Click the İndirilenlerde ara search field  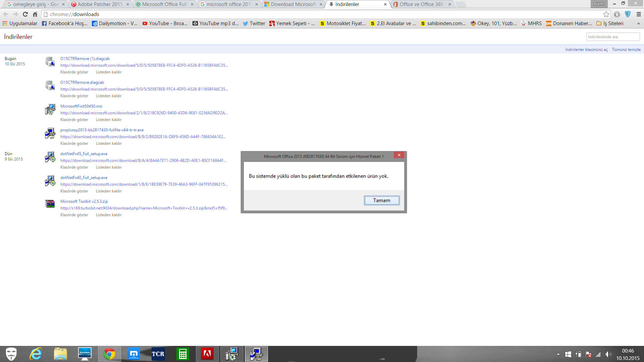point(612,37)
